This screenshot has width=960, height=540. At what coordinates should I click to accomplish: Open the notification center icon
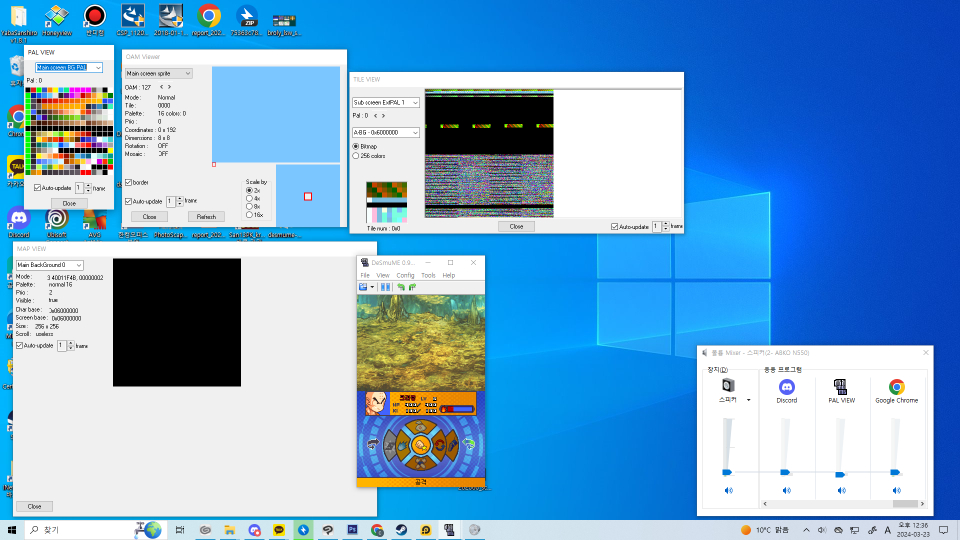943,530
